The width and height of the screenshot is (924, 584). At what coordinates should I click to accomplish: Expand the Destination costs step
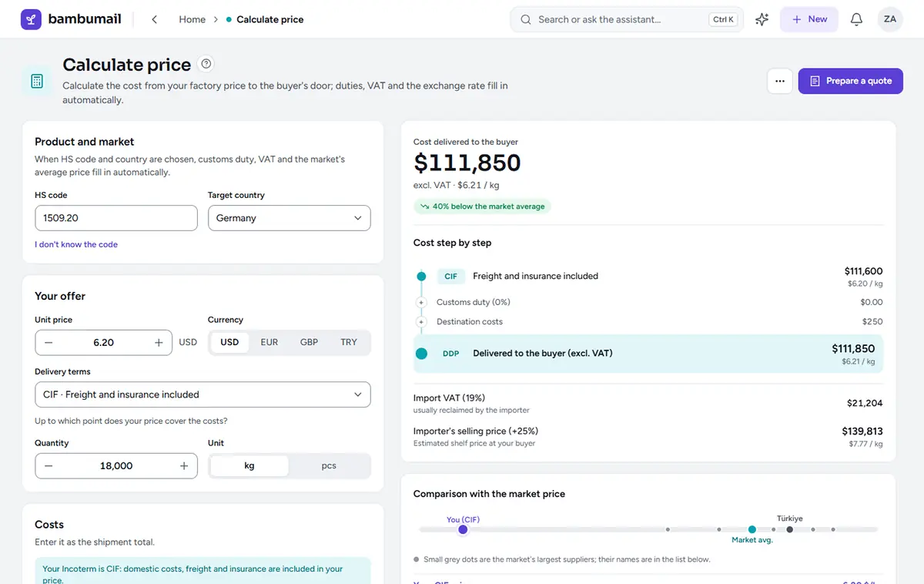(x=421, y=322)
